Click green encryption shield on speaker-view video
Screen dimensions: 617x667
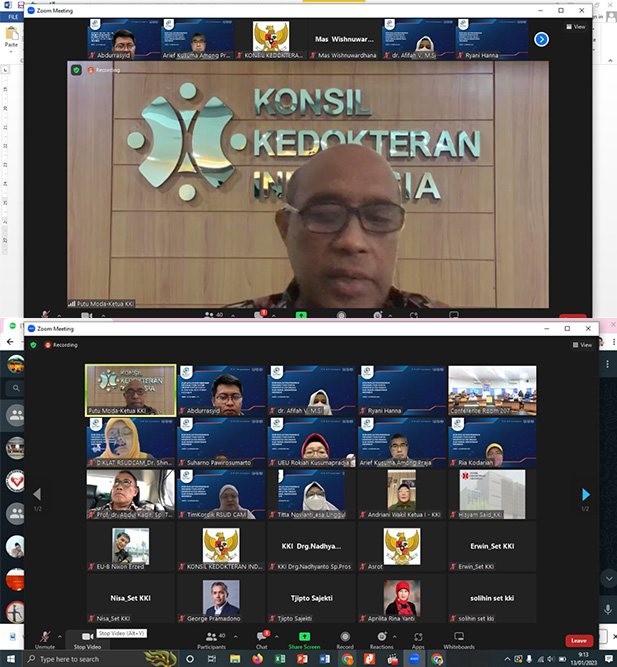(x=76, y=70)
